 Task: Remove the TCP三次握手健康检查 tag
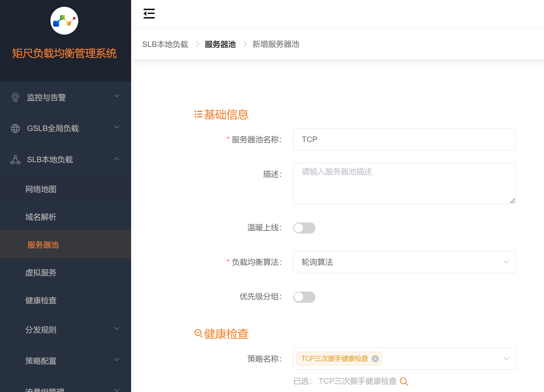pyautogui.click(x=375, y=359)
